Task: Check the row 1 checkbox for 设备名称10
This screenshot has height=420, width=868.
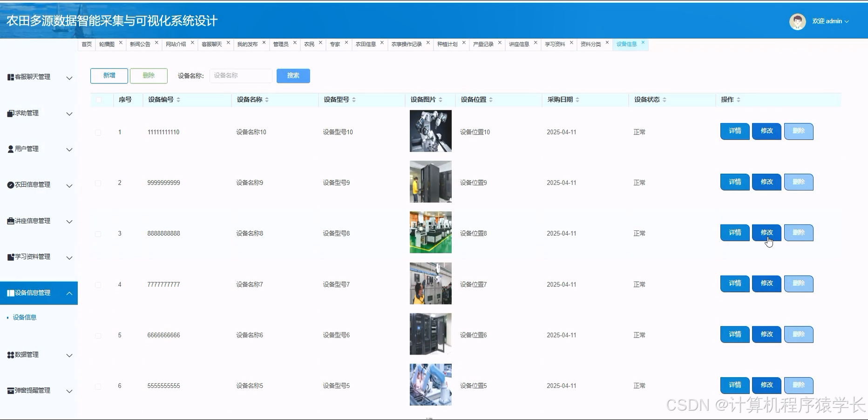Action: [x=98, y=133]
